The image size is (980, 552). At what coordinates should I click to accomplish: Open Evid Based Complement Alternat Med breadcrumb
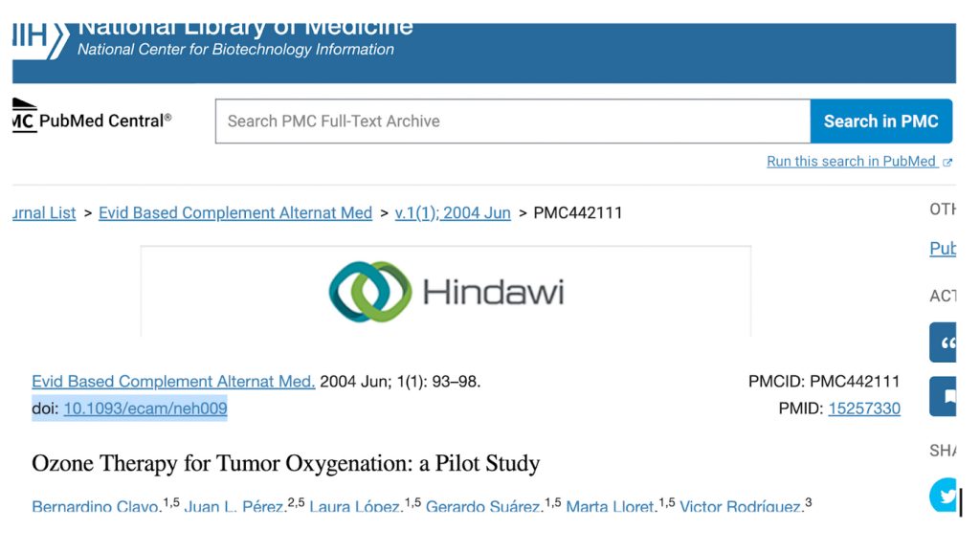click(x=235, y=213)
